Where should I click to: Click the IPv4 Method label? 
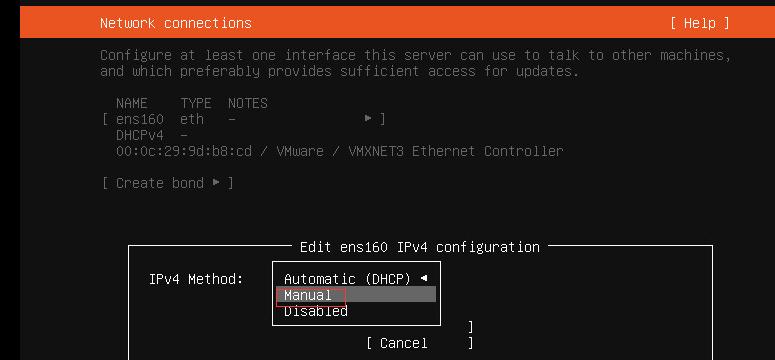pyautogui.click(x=196, y=279)
